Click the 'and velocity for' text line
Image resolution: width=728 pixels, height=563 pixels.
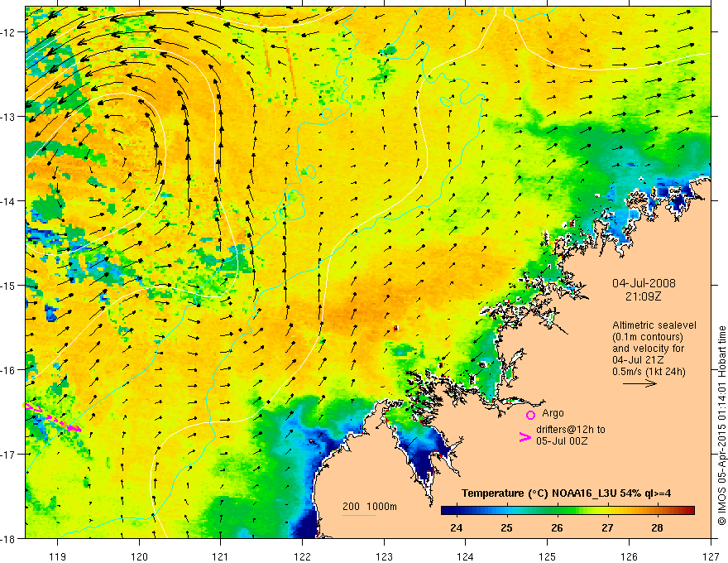click(648, 349)
